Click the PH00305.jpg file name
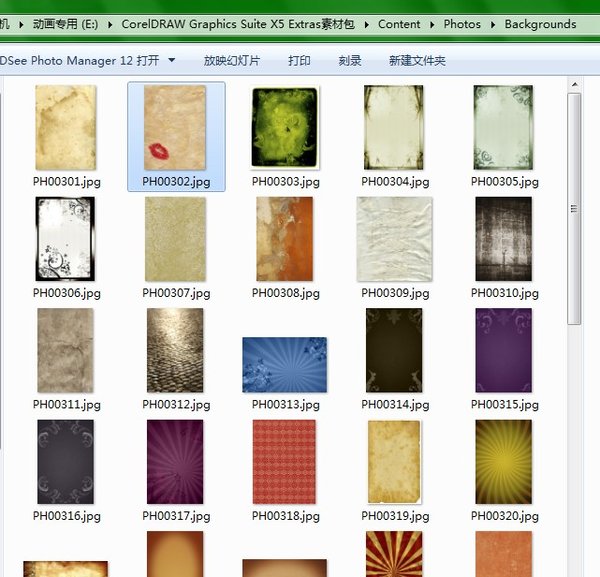This screenshot has height=577, width=600. tap(504, 181)
